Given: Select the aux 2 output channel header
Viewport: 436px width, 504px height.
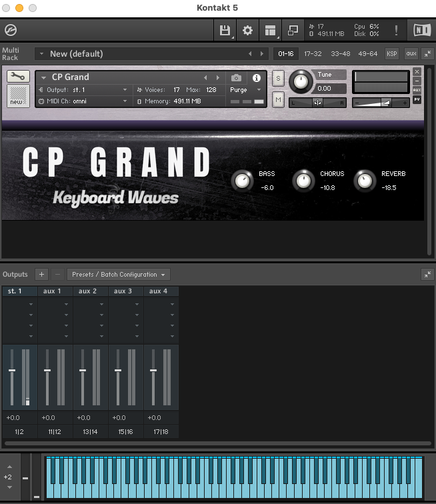Looking at the screenshot, I should click(x=91, y=291).
